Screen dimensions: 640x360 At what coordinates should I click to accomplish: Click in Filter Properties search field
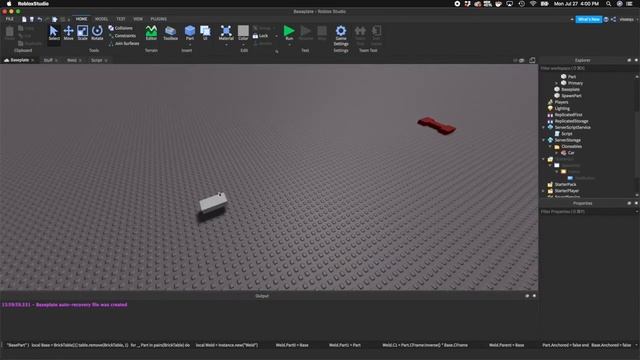pos(587,211)
